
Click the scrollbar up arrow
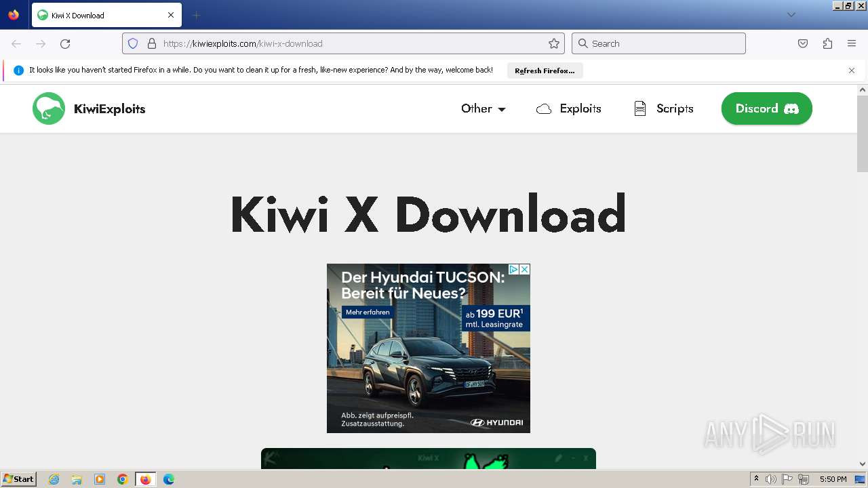[863, 89]
